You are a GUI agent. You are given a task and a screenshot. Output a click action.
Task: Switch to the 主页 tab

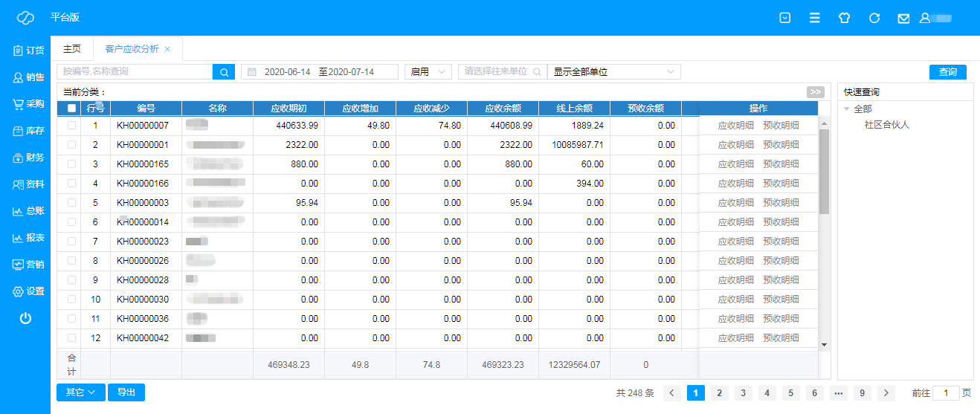(x=72, y=49)
